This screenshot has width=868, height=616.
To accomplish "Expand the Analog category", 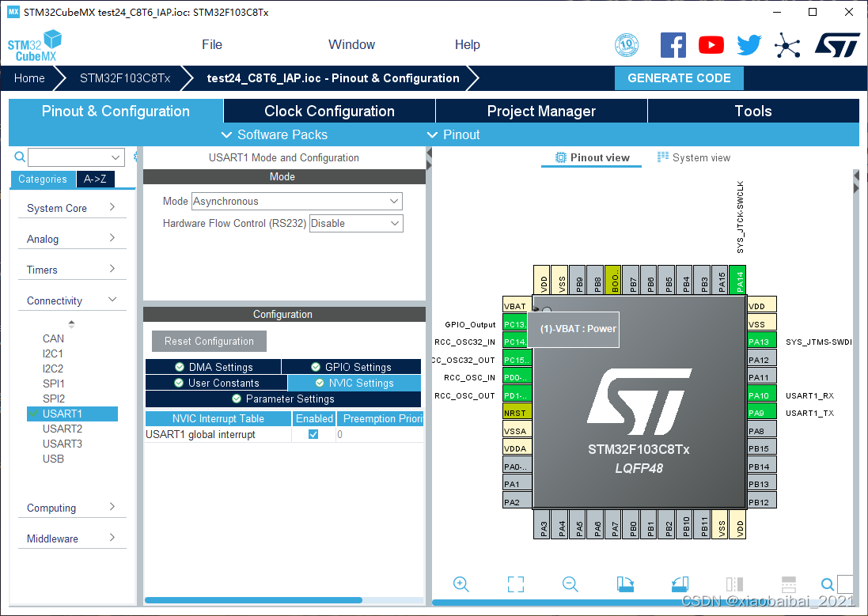I will click(72, 239).
